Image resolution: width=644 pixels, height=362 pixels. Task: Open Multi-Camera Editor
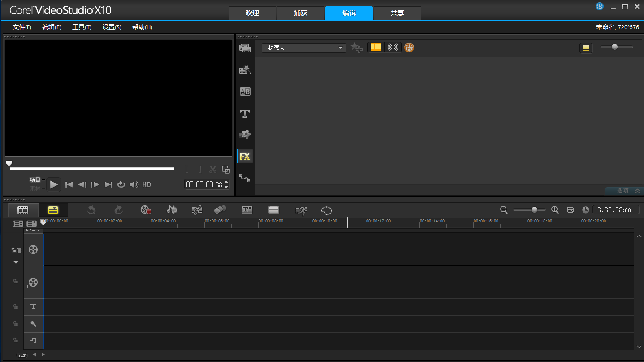tap(273, 209)
